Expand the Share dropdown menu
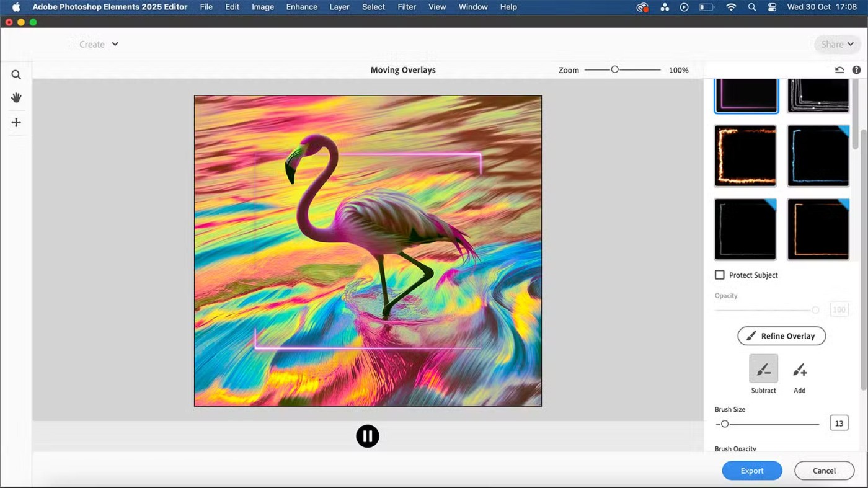The width and height of the screenshot is (868, 488). click(x=838, y=44)
